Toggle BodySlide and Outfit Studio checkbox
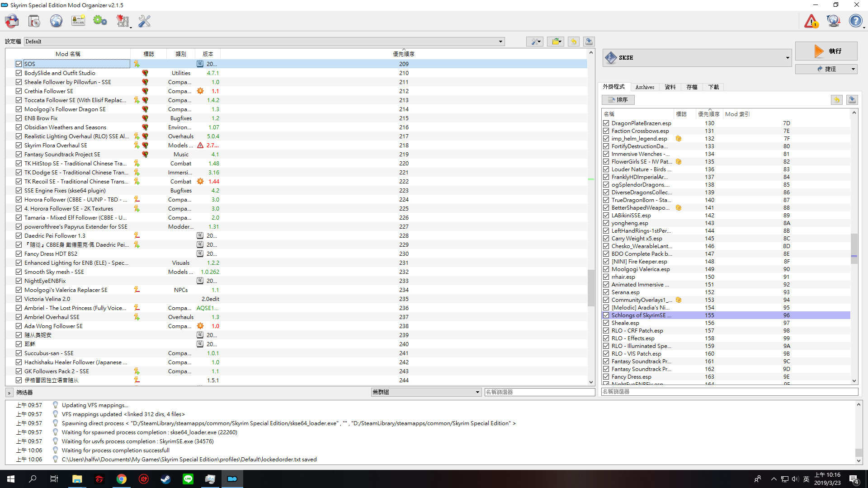The height and width of the screenshot is (488, 868). coord(19,73)
